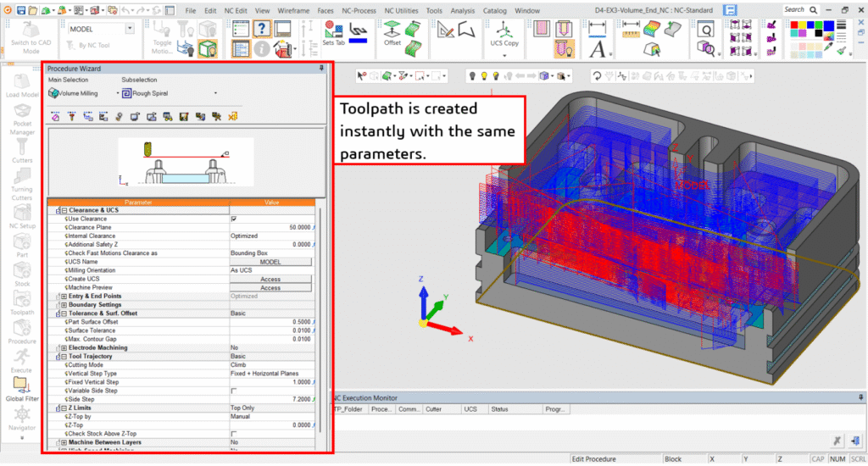Open the Rough Spiral subselection dropdown
868x466 pixels.
click(215, 93)
